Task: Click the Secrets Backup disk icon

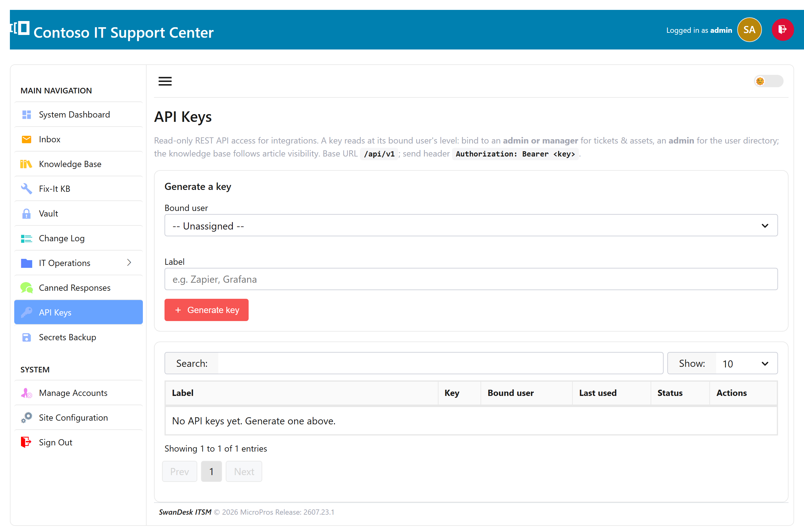Action: pyautogui.click(x=27, y=337)
